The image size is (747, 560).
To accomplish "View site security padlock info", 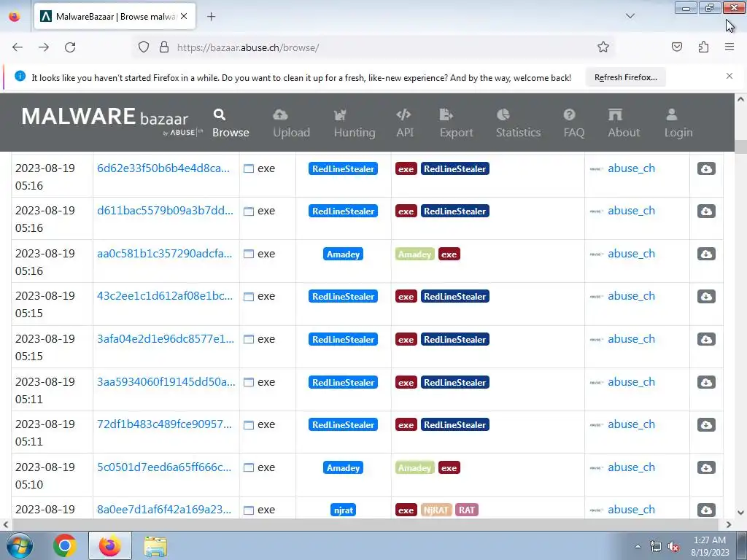I will pos(164,47).
